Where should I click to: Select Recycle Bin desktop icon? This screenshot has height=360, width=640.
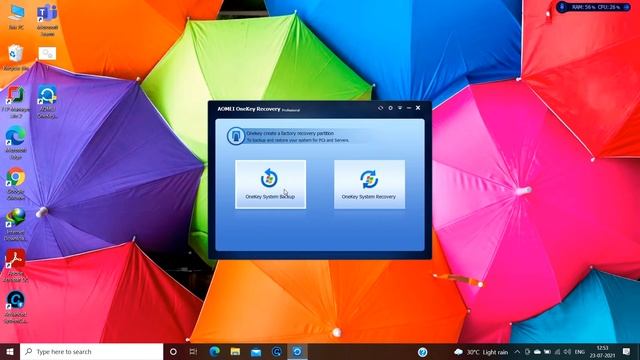pos(16,58)
